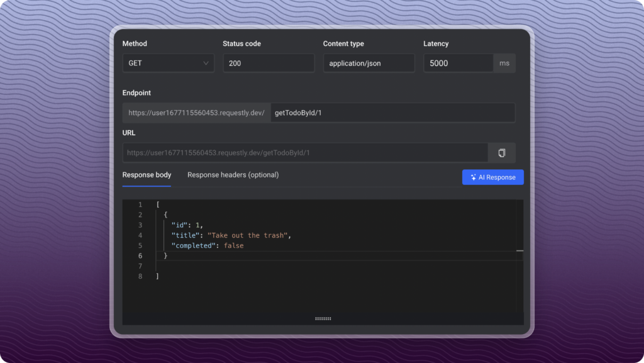Click the base URL prefix user1677115560453.requestly.dev
644x363 pixels.
click(x=196, y=113)
